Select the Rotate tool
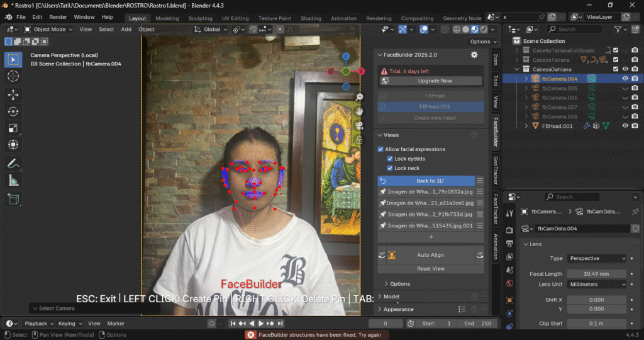 (13, 111)
